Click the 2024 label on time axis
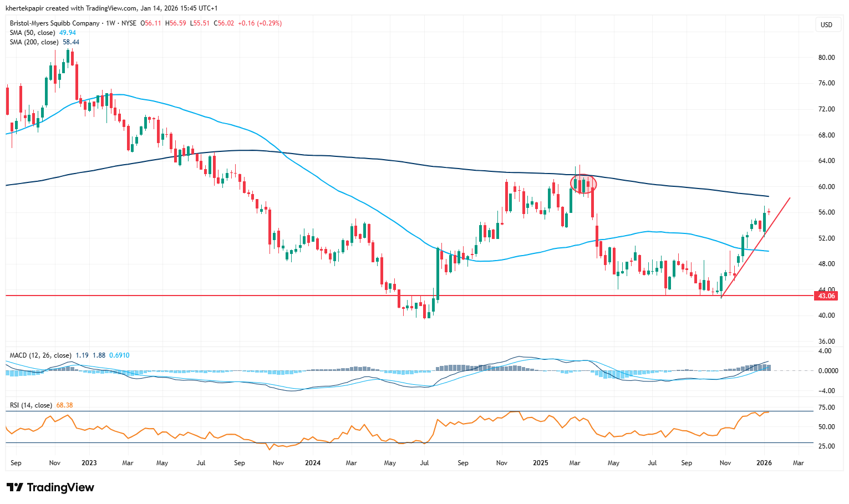Viewport: 849px width, 504px height. coord(313,463)
